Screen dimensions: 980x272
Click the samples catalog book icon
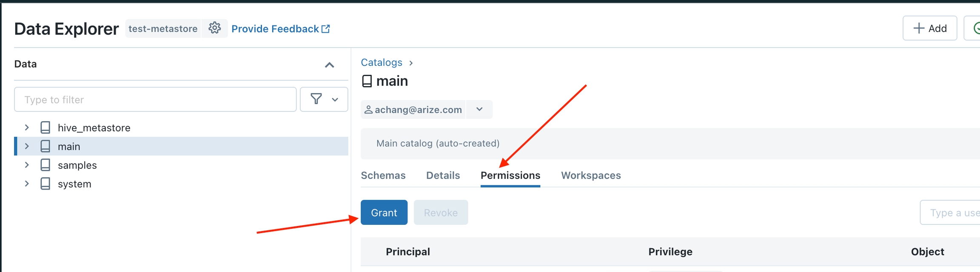pyautogui.click(x=45, y=165)
